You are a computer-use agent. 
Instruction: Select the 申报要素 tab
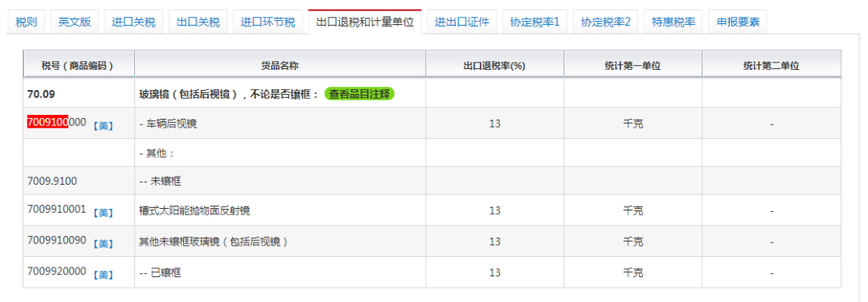(738, 22)
